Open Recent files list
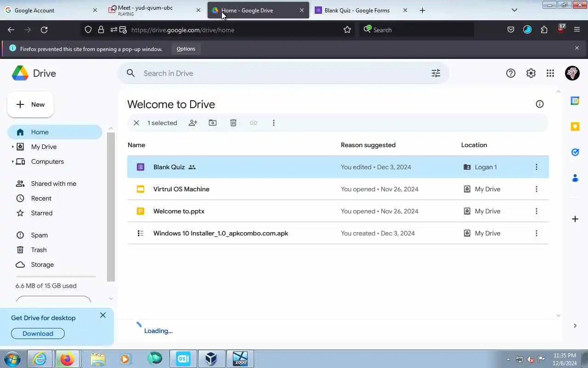 coord(41,198)
